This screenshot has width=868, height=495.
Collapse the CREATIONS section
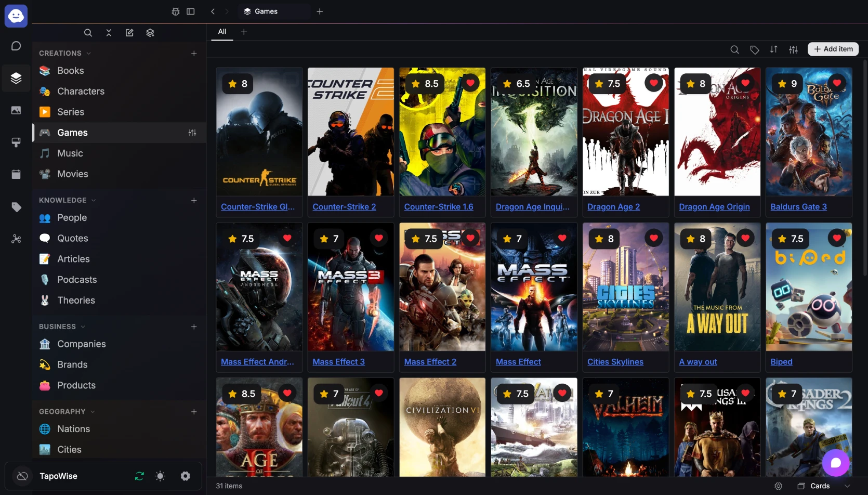tap(65, 53)
